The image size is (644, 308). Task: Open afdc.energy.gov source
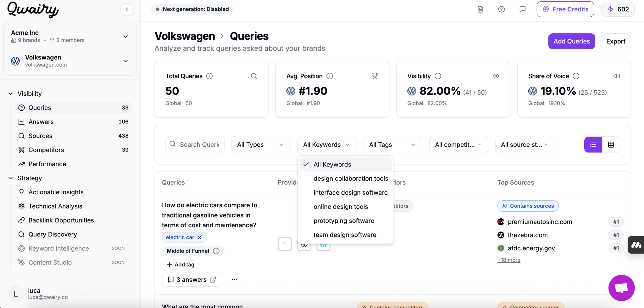click(x=531, y=248)
